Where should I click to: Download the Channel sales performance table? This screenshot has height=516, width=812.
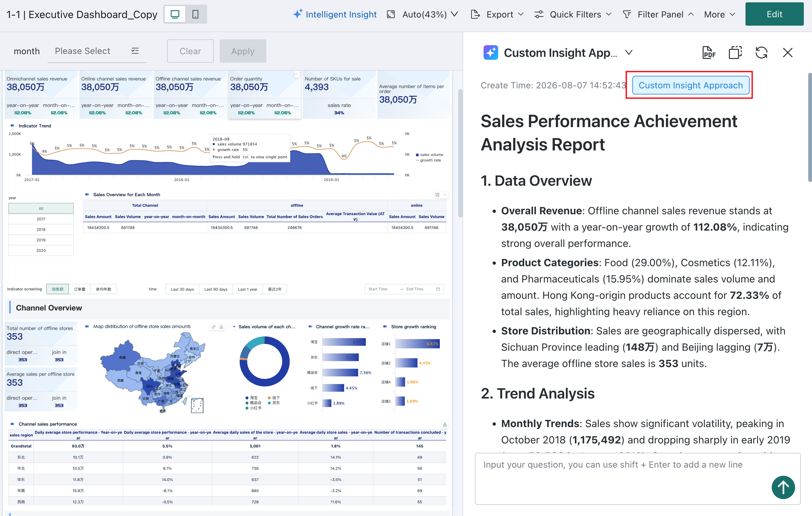(x=445, y=424)
